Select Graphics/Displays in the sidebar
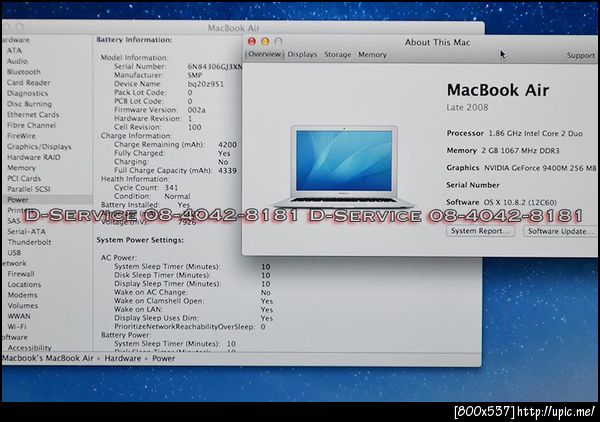Screen dimensions: 600x422 (39, 147)
